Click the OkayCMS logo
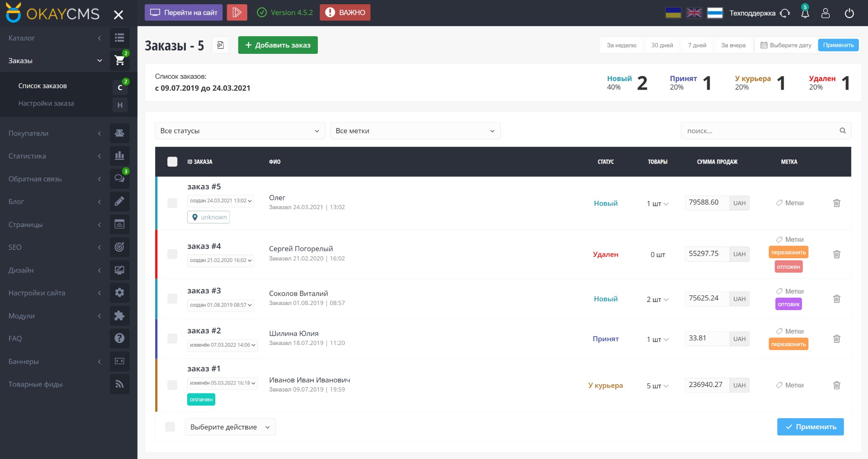 click(x=53, y=13)
